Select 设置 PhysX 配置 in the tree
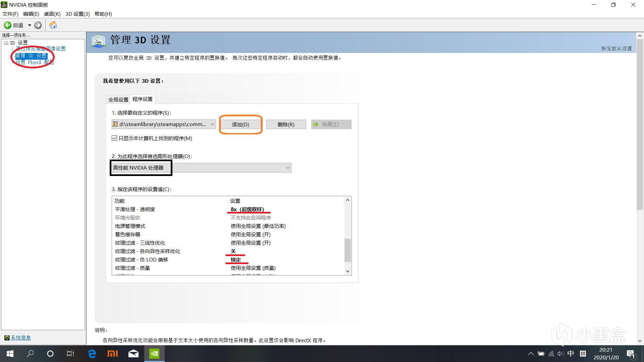The height and width of the screenshot is (362, 644). (35, 62)
